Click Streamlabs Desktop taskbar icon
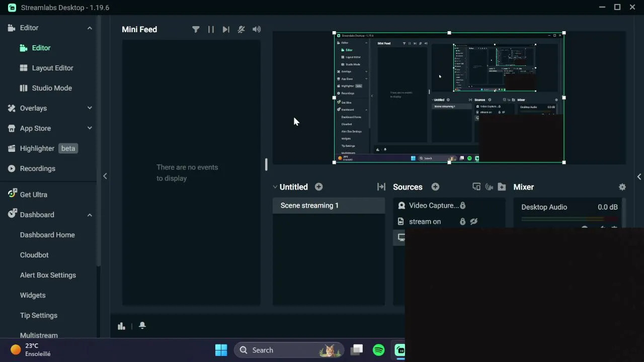The width and height of the screenshot is (644, 362). tap(400, 350)
